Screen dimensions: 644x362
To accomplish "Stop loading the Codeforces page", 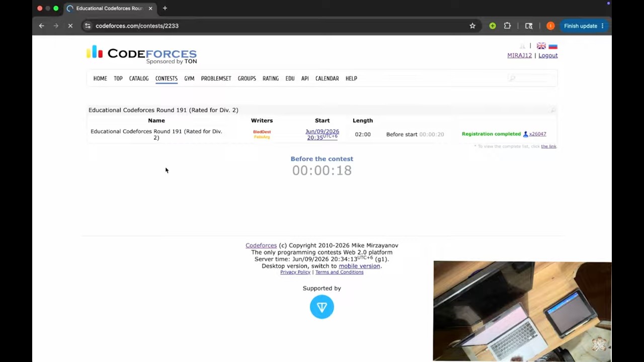I will pyautogui.click(x=70, y=26).
